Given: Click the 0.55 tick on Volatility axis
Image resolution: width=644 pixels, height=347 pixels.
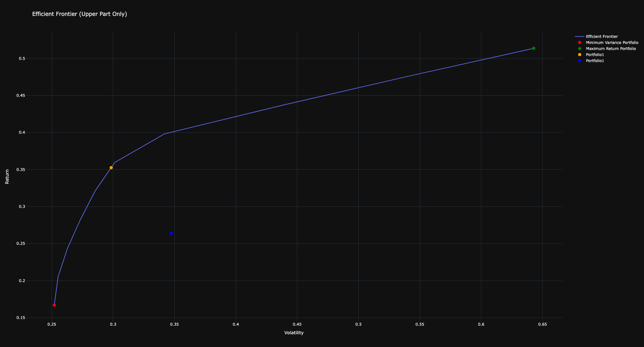Looking at the screenshot, I should (x=420, y=324).
